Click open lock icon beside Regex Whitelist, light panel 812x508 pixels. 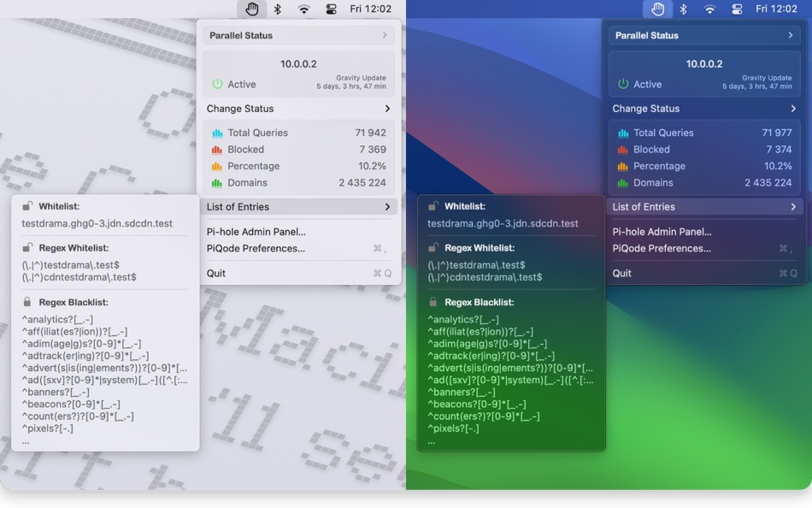point(27,247)
